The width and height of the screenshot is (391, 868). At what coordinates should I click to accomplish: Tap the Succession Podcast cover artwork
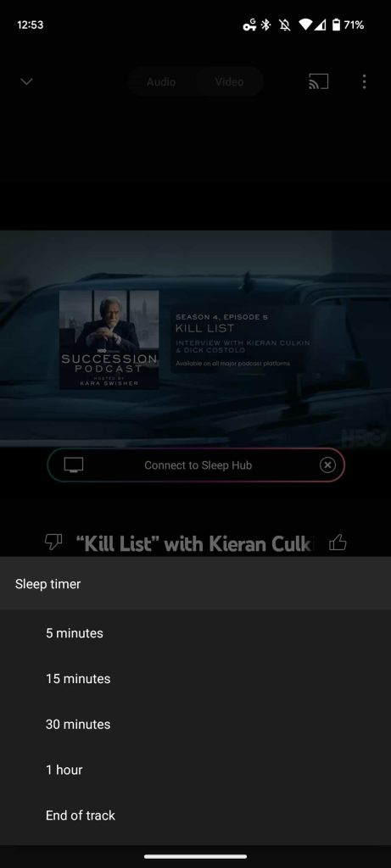[x=109, y=340]
